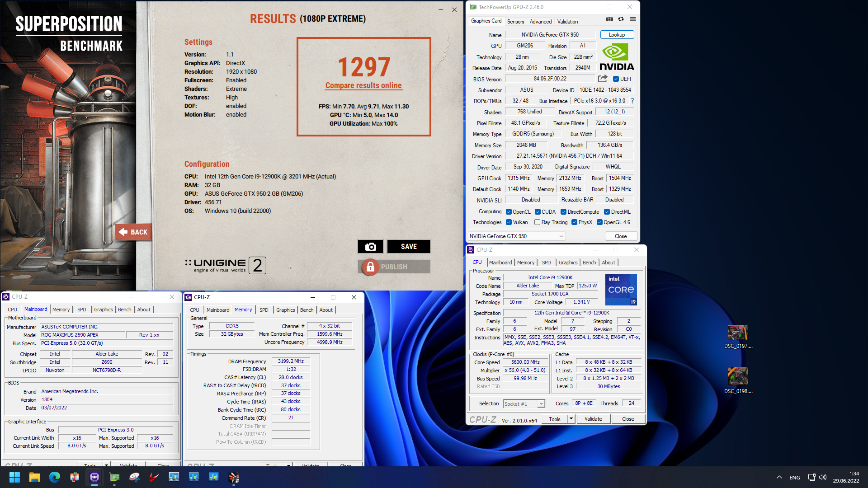
Task: Show hidden tray icons chevron
Action: point(779,477)
